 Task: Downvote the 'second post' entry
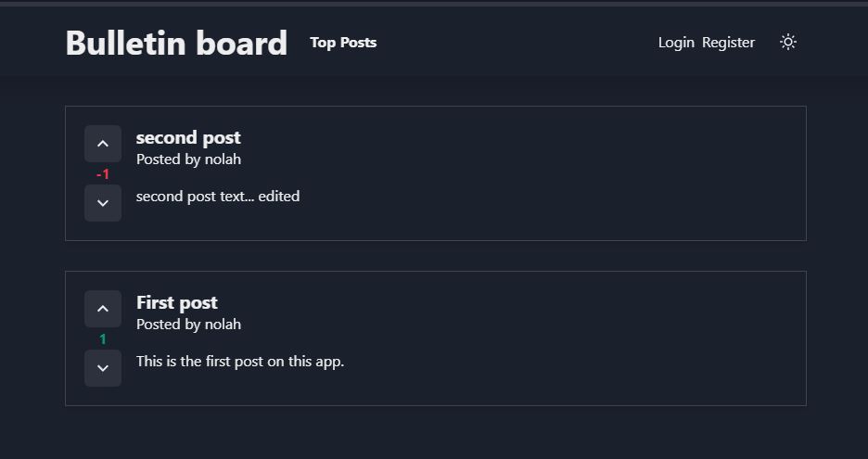click(x=103, y=203)
